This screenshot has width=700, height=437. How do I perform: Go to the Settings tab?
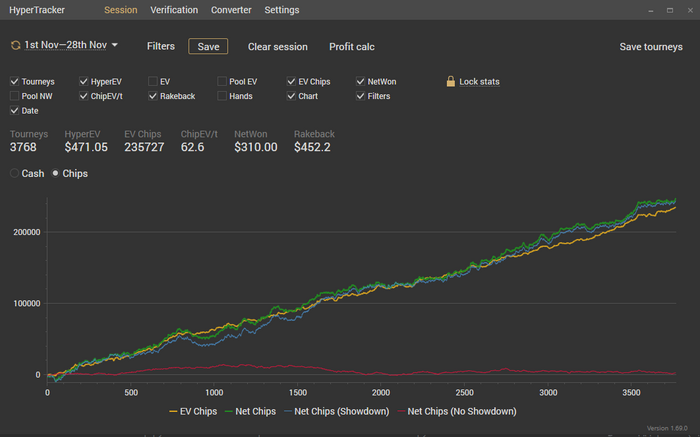(x=282, y=10)
